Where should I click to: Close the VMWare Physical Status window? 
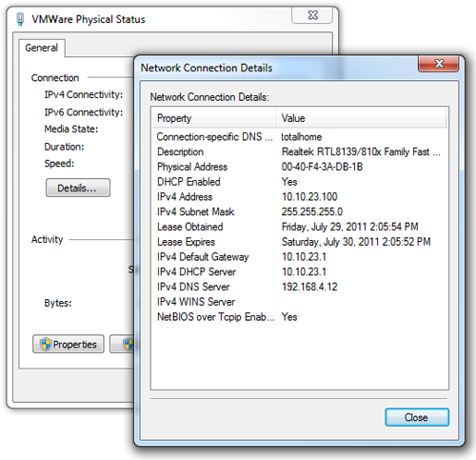pos(312,15)
